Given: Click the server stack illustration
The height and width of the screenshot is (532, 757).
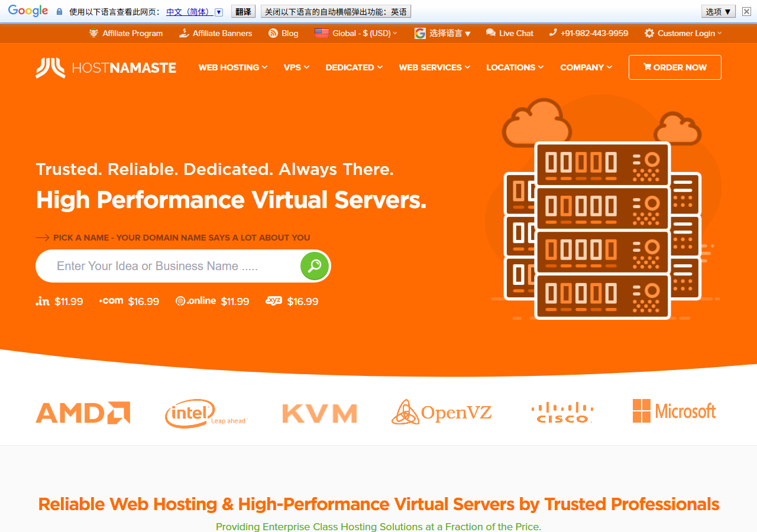Looking at the screenshot, I should pos(602,231).
